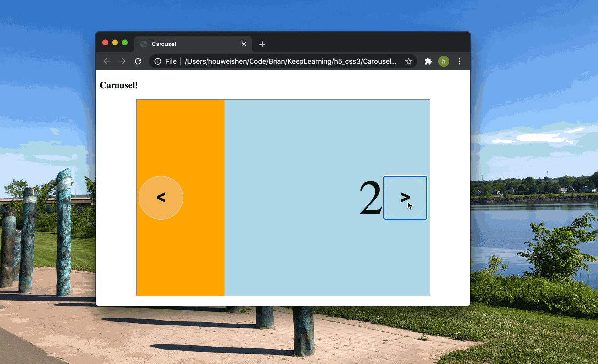Screen dimensions: 598x364
Task: Click the address bar showing the Carousel file path
Action: pyautogui.click(x=291, y=61)
